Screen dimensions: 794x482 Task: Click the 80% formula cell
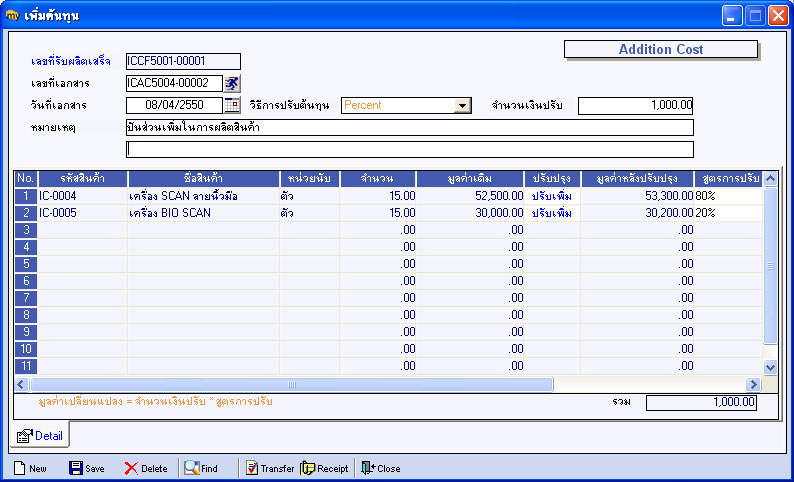click(728, 196)
